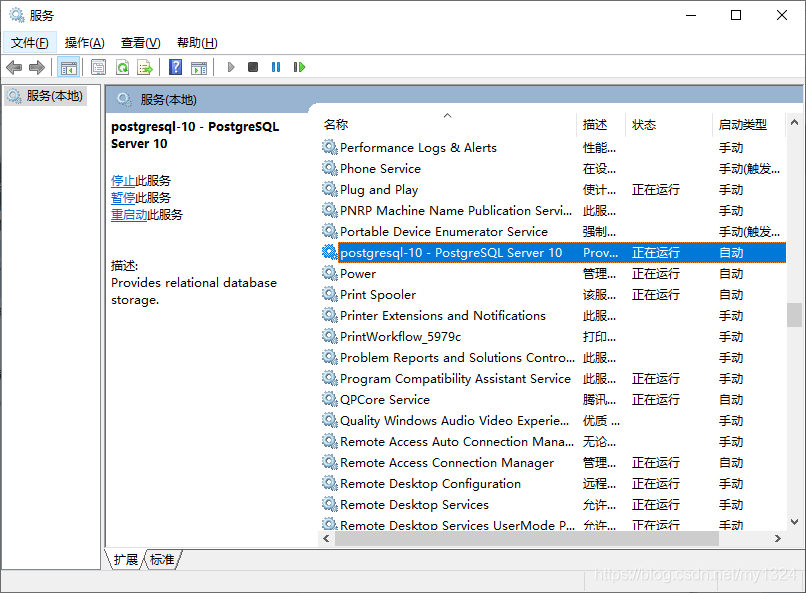Screen dimensions: 806x593
Task: Select the Performance Logs & Alerts service
Action: 418,148
